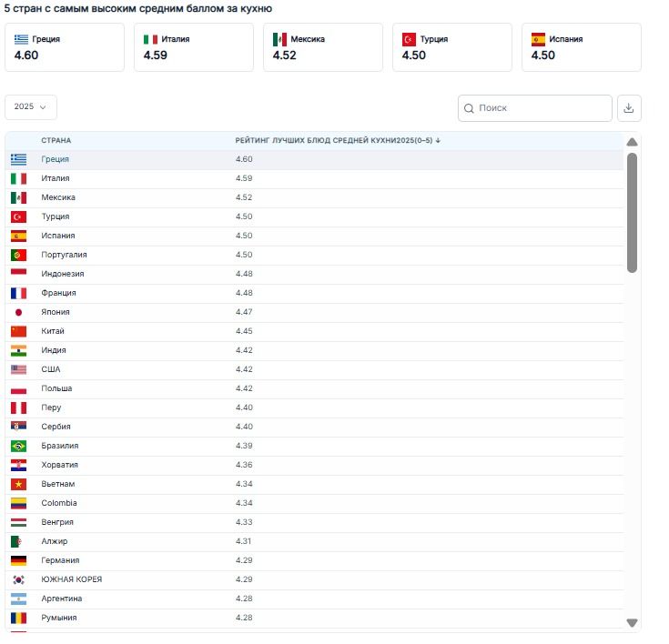Click the magnifier icon in search box
Screen dimensions: 669x644
click(469, 108)
